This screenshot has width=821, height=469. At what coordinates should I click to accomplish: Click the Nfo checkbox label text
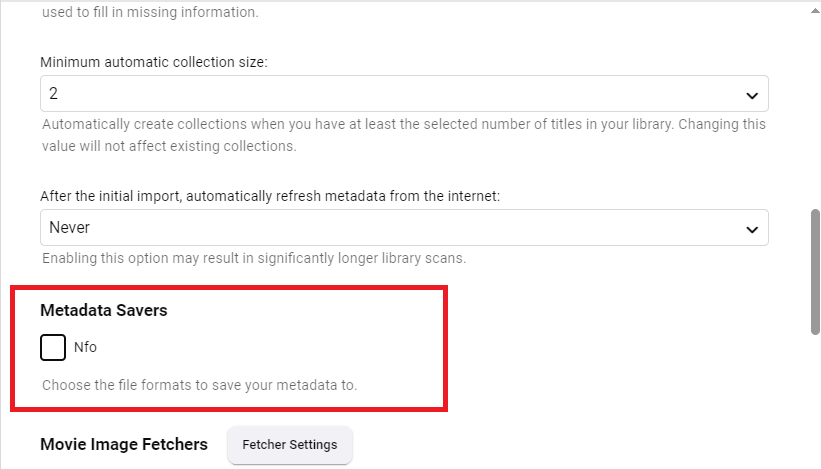click(x=85, y=348)
